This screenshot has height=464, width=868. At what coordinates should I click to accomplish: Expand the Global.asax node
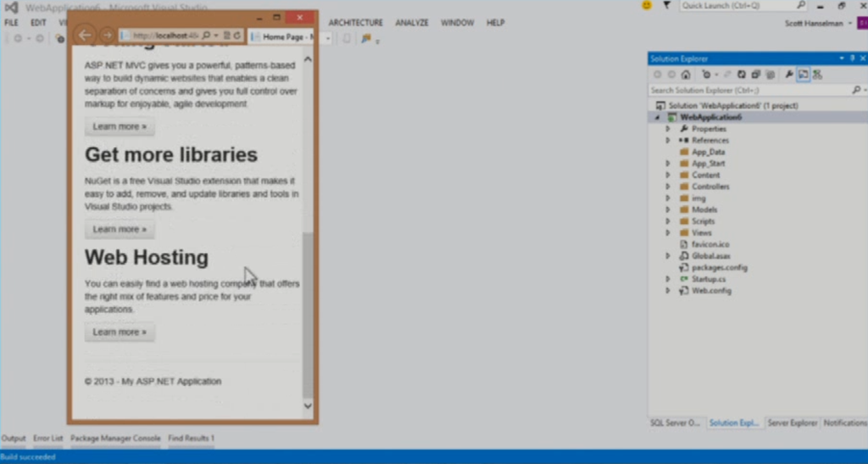[668, 256]
